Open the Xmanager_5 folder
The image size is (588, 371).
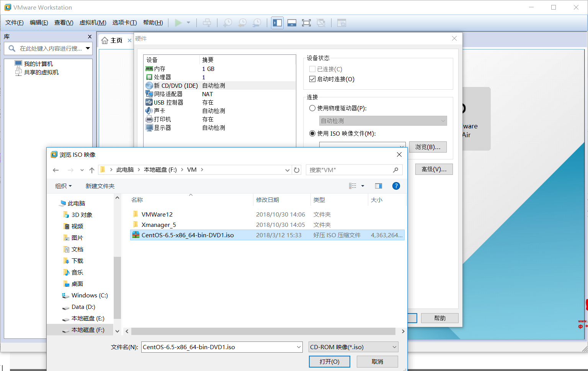159,225
